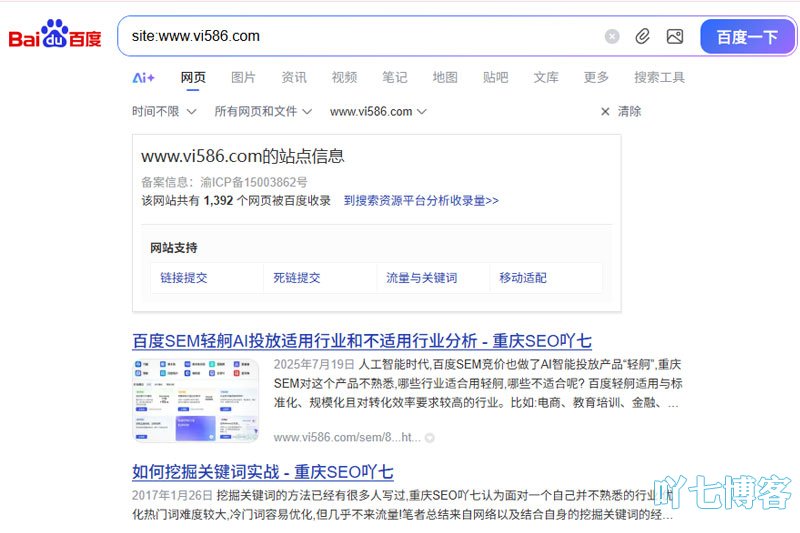Image resolution: width=800 pixels, height=533 pixels.
Task: Switch to the 资讯 tab
Action: coord(294,78)
